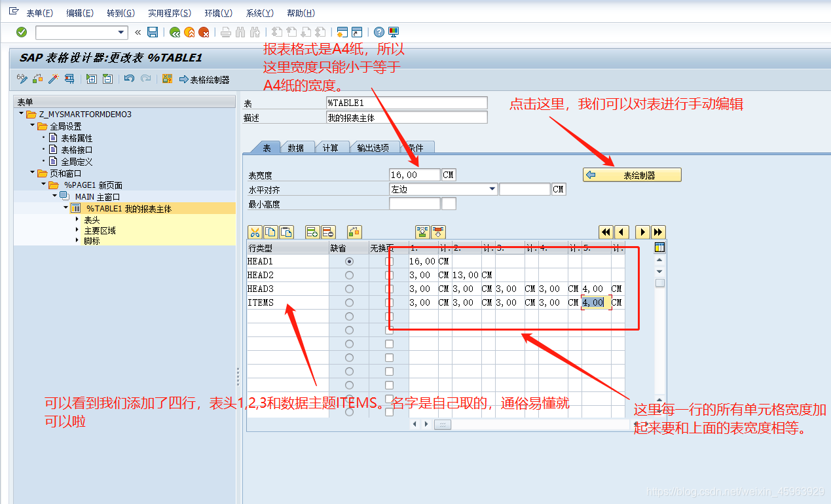Collapse the Z_MYSMARTFORMDEMO3 root node
This screenshot has width=831, height=504.
click(x=22, y=114)
